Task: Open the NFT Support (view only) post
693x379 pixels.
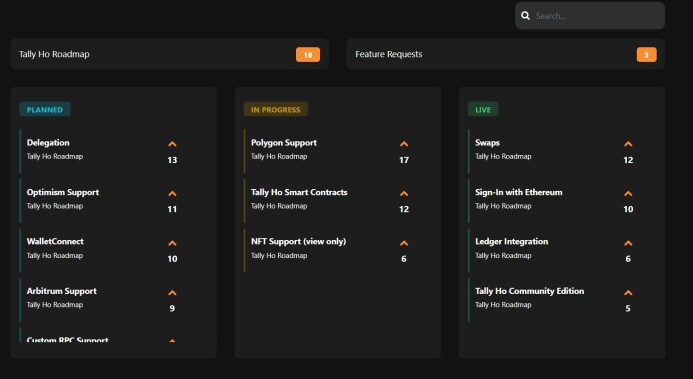Action: click(298, 242)
